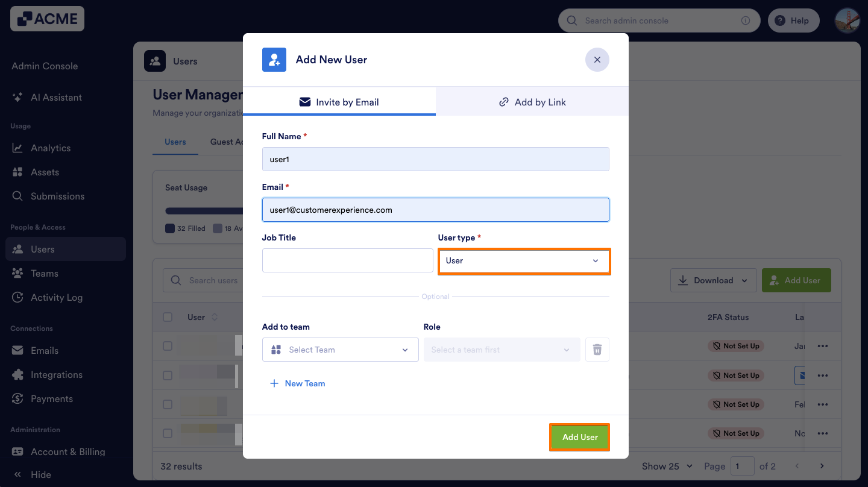This screenshot has height=487, width=868.
Task: Check the first user row checkbox
Action: click(x=168, y=346)
